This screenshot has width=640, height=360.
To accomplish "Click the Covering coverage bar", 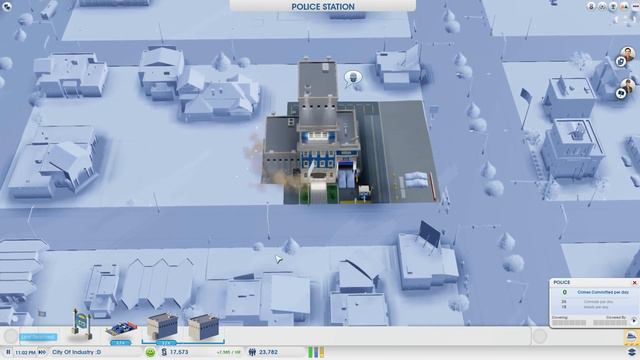I will click(x=569, y=322).
